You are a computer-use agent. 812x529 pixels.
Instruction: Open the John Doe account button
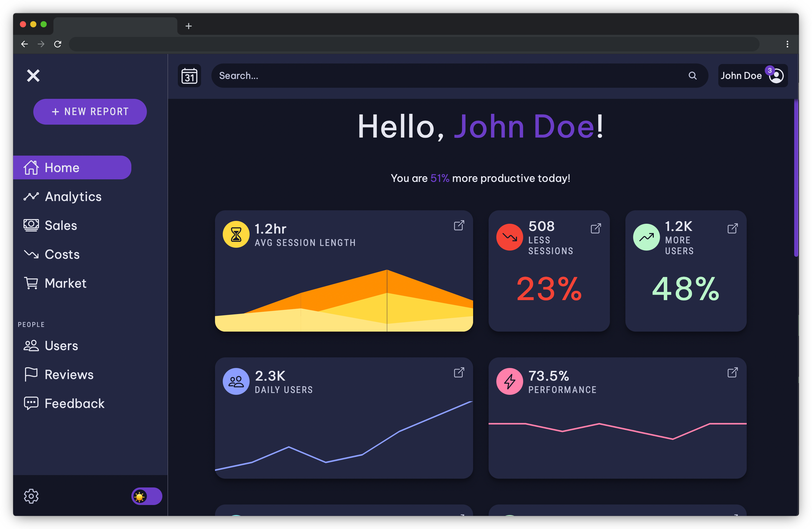[741, 76]
